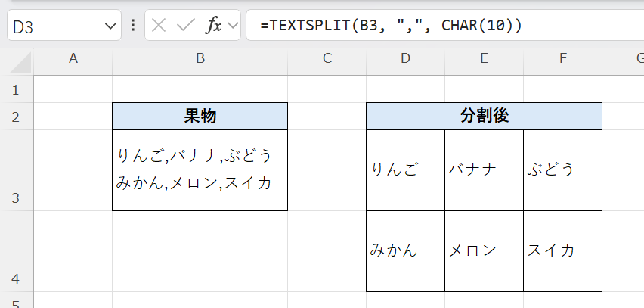The height and width of the screenshot is (308, 644).
Task: Click the Name Box showing D3
Action: click(53, 26)
